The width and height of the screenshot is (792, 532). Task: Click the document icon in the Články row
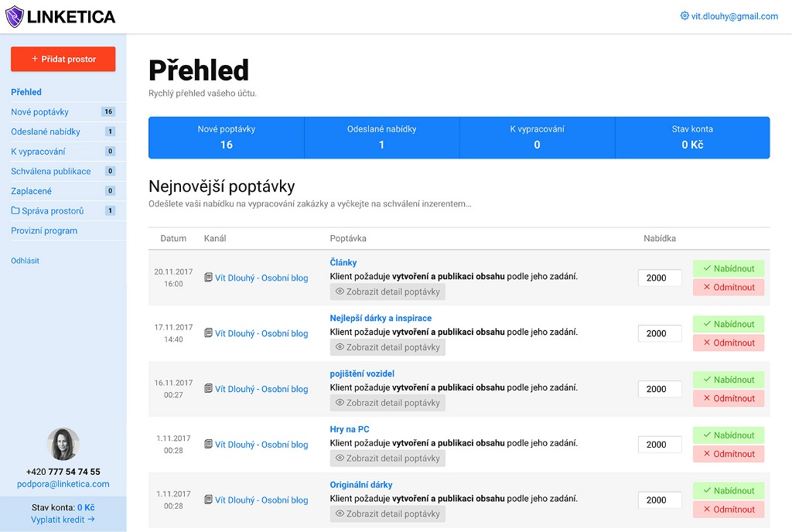pyautogui.click(x=208, y=277)
